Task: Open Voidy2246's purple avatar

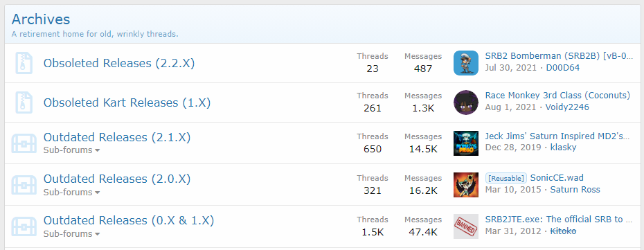Action: coord(466,102)
